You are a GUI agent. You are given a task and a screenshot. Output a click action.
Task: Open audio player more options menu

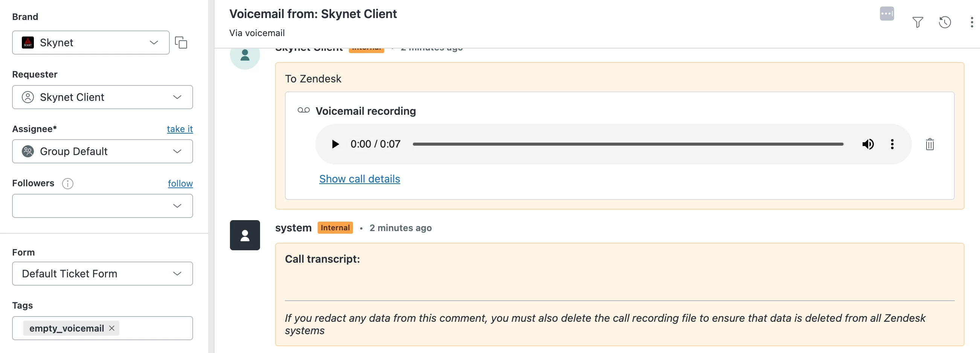892,144
